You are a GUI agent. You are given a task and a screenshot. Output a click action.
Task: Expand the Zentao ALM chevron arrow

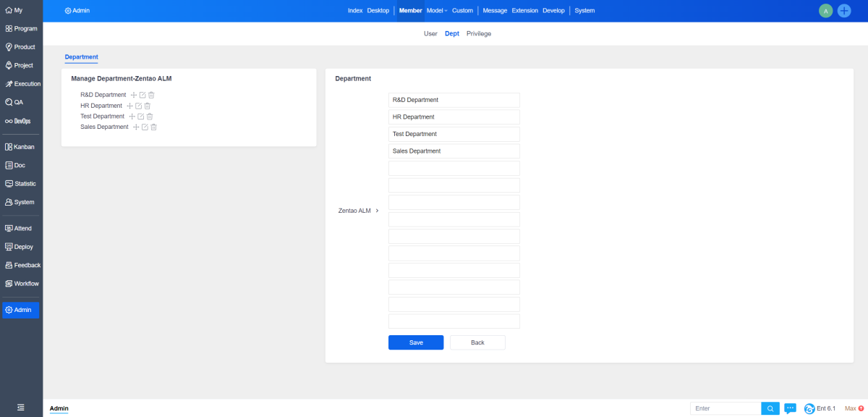377,211
